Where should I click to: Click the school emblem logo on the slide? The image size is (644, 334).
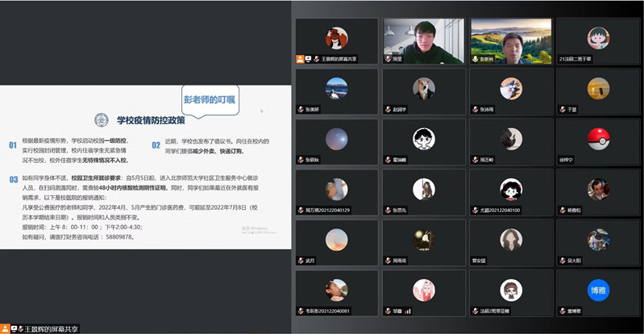[102, 120]
